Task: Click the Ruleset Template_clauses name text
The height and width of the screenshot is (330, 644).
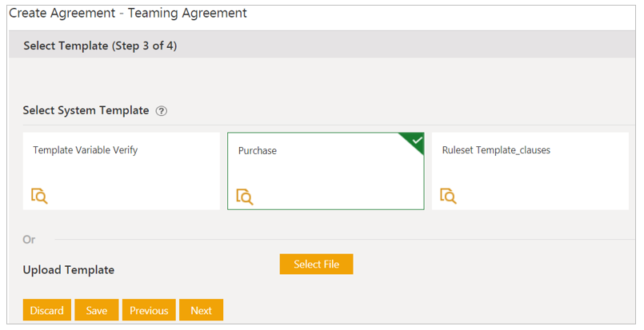Action: pos(496,149)
